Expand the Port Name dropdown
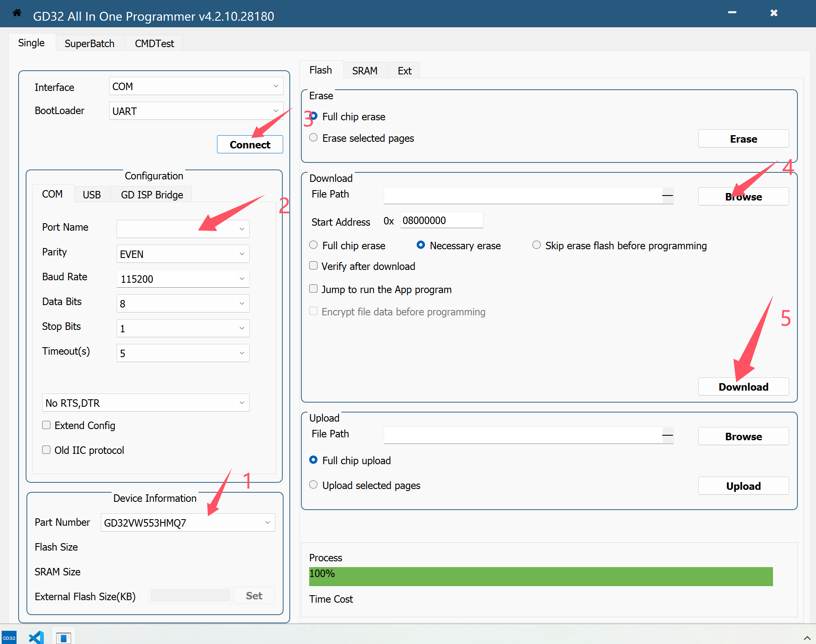816x644 pixels. [242, 229]
